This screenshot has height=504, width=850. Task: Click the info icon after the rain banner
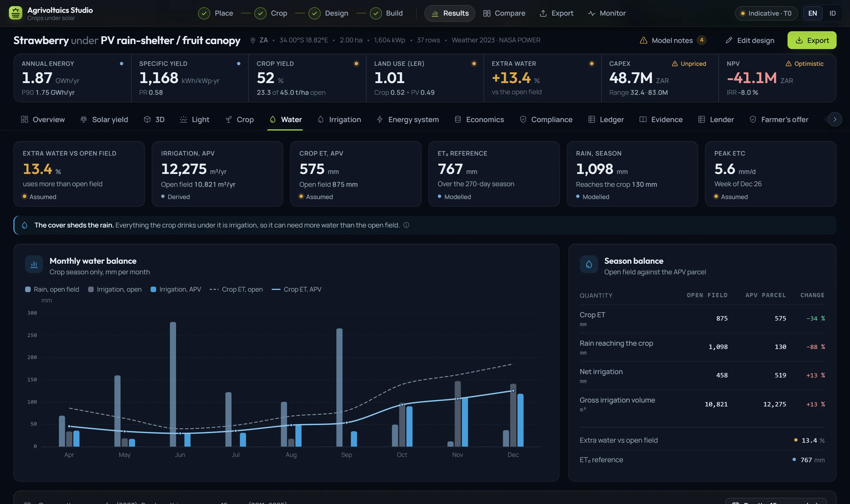pos(406,225)
